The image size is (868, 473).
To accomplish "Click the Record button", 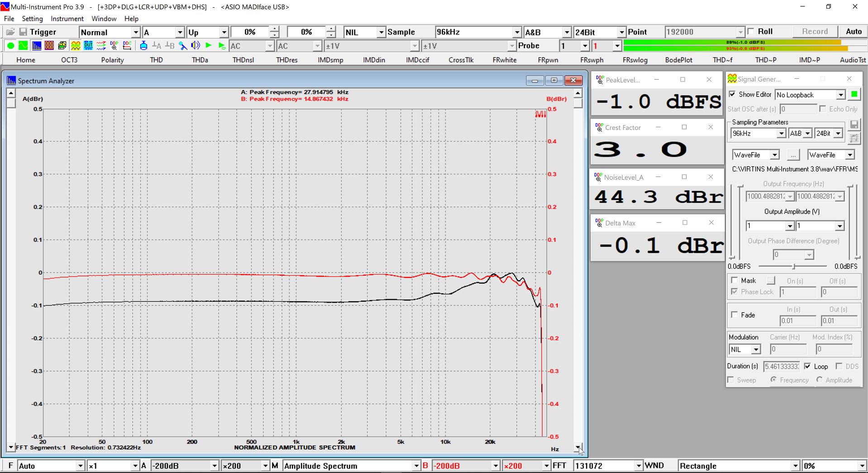I will pos(815,31).
